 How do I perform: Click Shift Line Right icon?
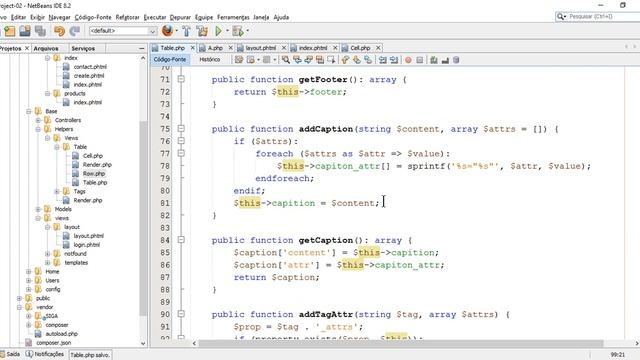pyautogui.click(x=394, y=60)
